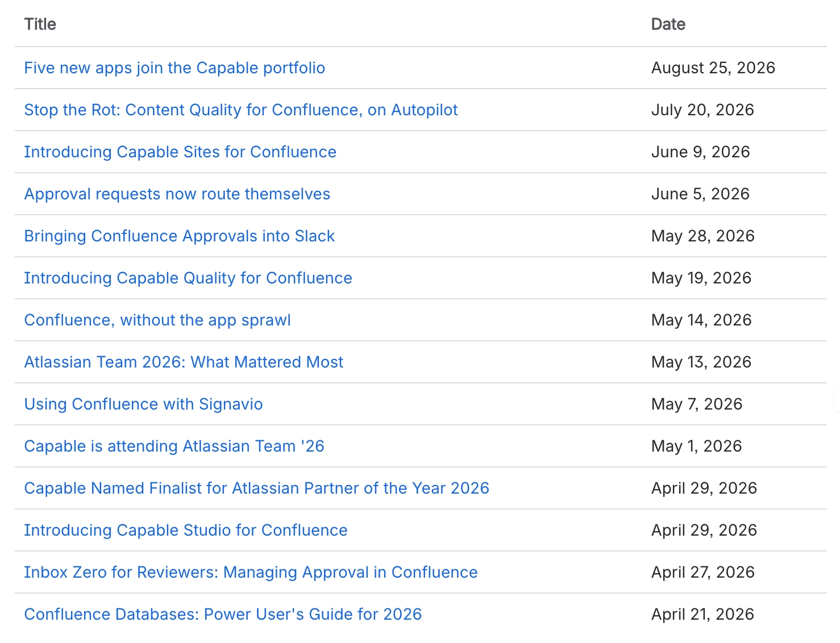Open 'Confluence Databases: Power User's Guide' post

click(x=223, y=615)
